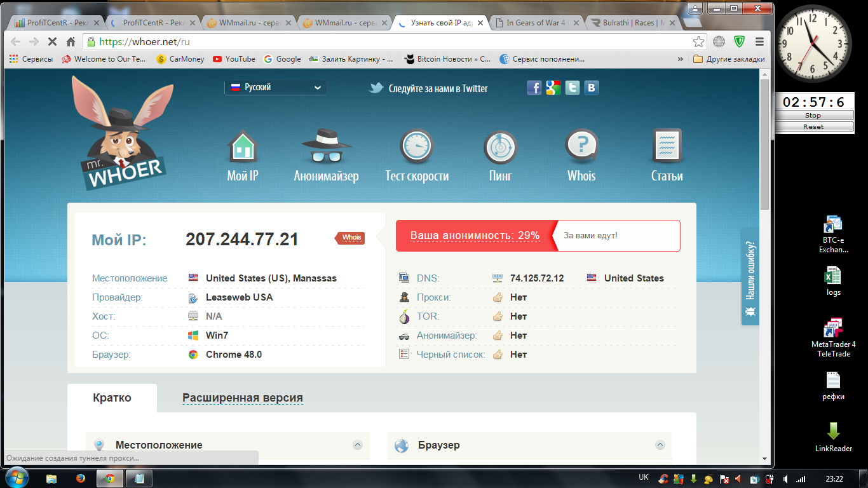Open BTC-e Exchange desktop shortcut
Screen dimensions: 868x488
833,234
